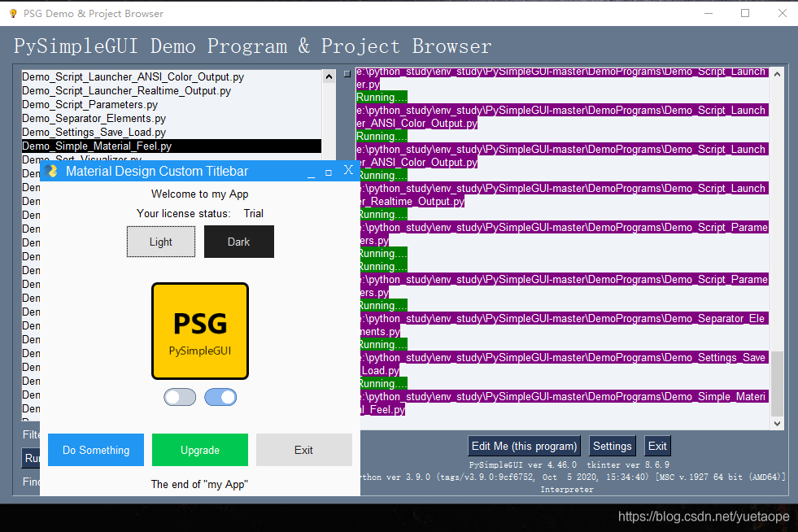
Task: Click the 'Welcome to my App' text
Action: point(199,194)
